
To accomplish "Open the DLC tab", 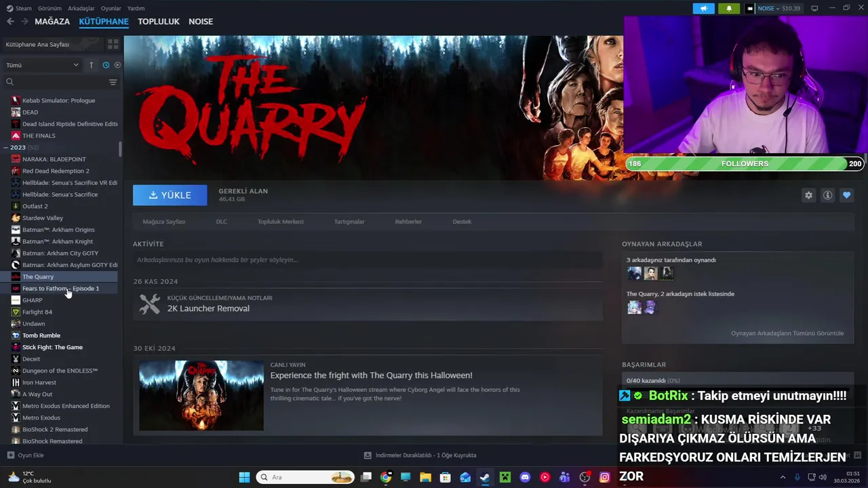I will pos(221,222).
